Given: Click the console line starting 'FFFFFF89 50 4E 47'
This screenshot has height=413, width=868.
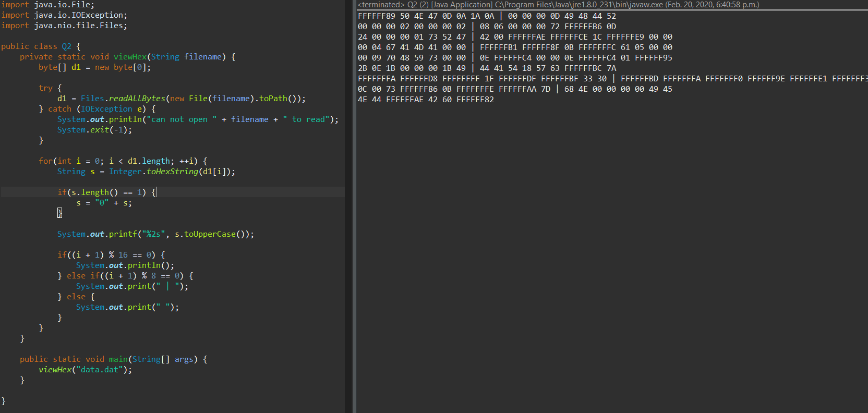Looking at the screenshot, I should coord(487,16).
